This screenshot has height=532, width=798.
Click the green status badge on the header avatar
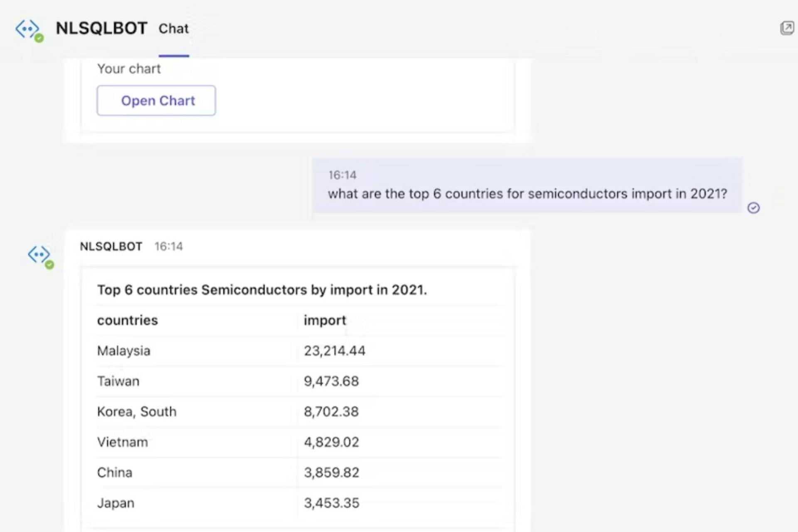39,39
